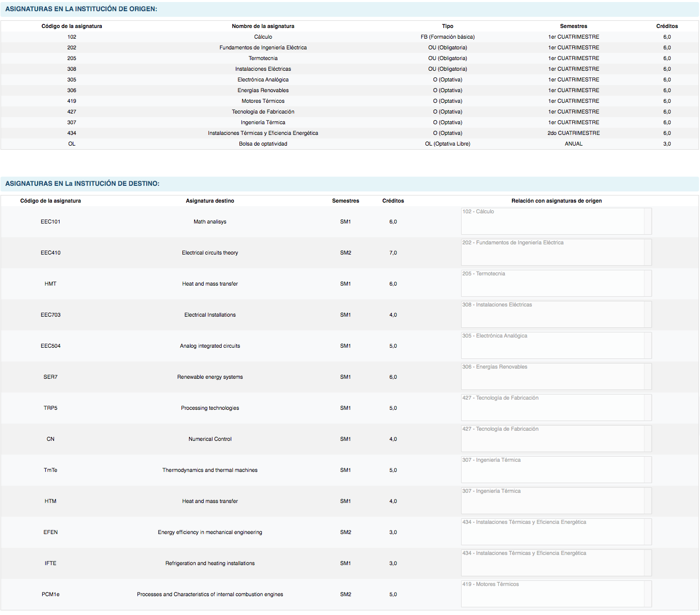Click 'Fundamentos de Ingeniería Eléctrica' in origin table
The width and height of the screenshot is (700, 615).
point(263,47)
